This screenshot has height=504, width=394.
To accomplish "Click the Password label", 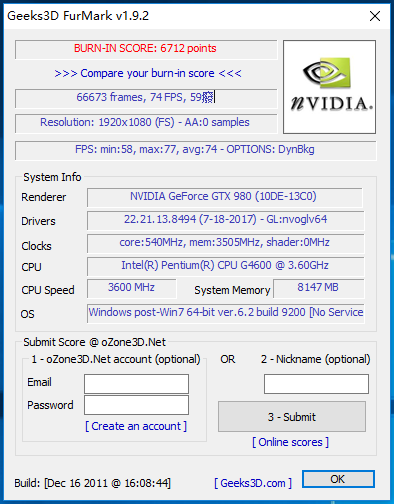I will [x=50, y=405].
